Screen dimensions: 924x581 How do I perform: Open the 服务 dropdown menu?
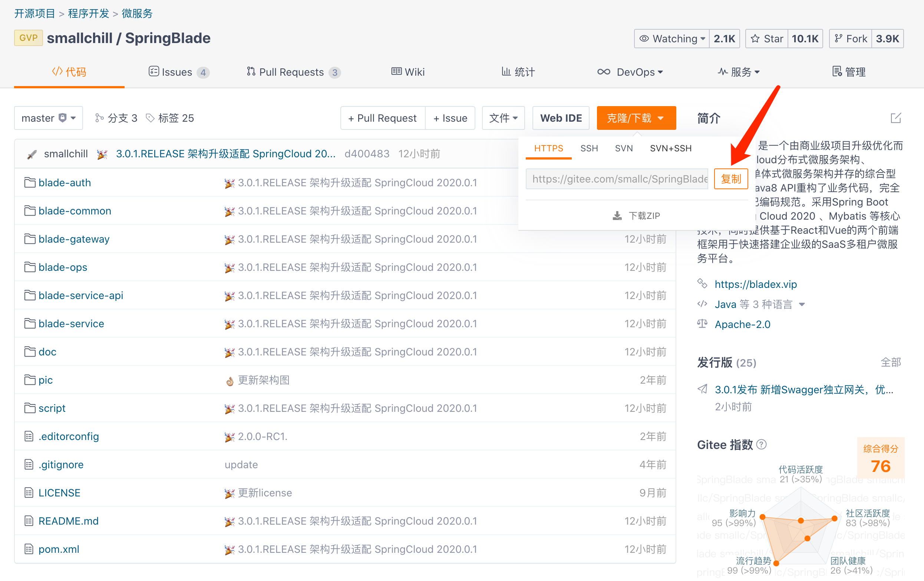(739, 72)
